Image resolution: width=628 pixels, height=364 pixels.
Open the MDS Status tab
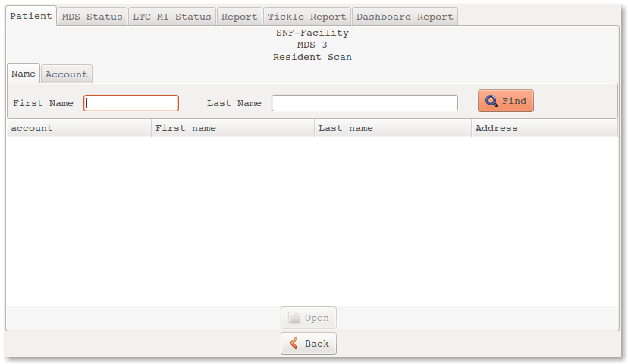(x=92, y=17)
